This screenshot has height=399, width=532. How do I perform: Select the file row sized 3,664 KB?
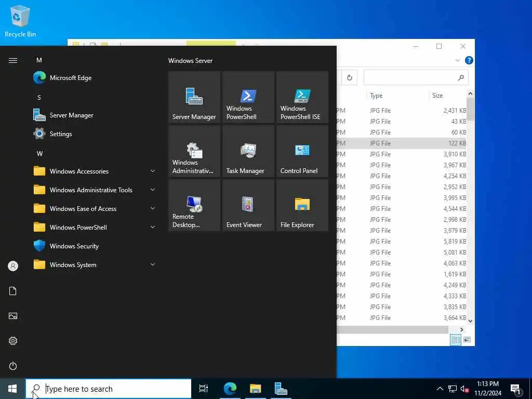point(402,317)
